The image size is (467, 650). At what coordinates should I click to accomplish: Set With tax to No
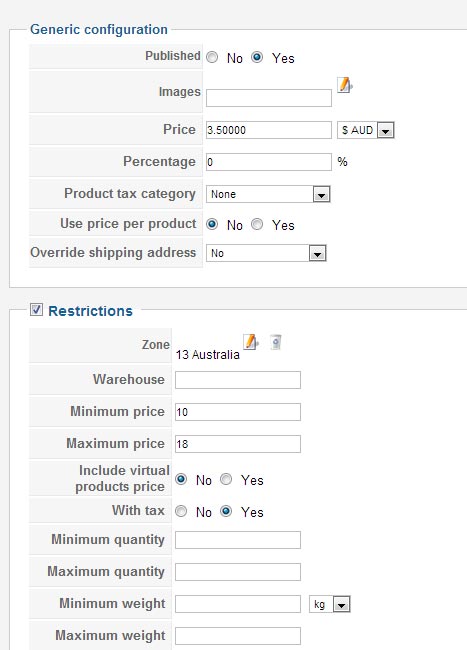click(x=181, y=511)
